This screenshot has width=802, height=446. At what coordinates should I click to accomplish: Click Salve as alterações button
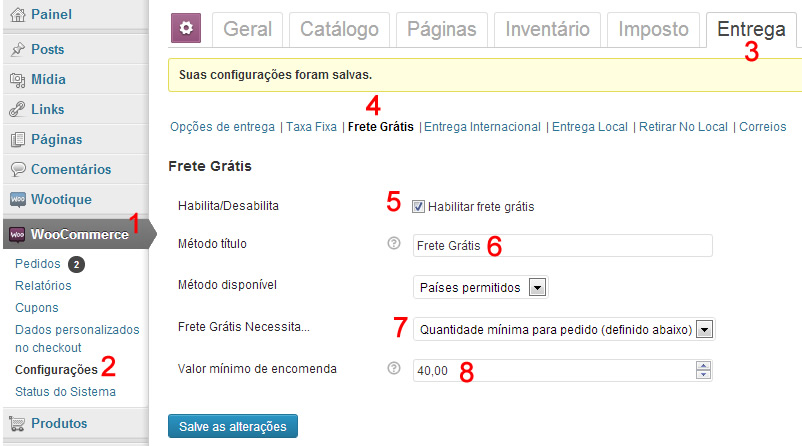coord(233,426)
